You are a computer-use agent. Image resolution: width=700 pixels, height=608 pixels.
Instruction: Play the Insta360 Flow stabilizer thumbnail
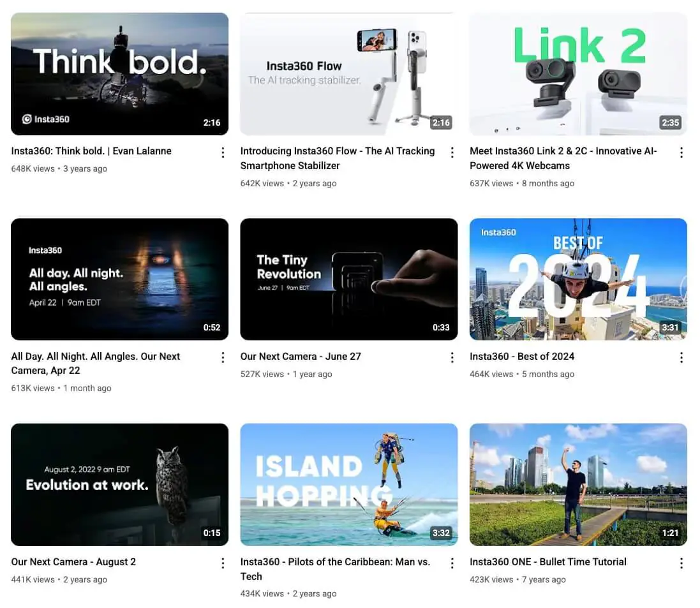tap(348, 73)
